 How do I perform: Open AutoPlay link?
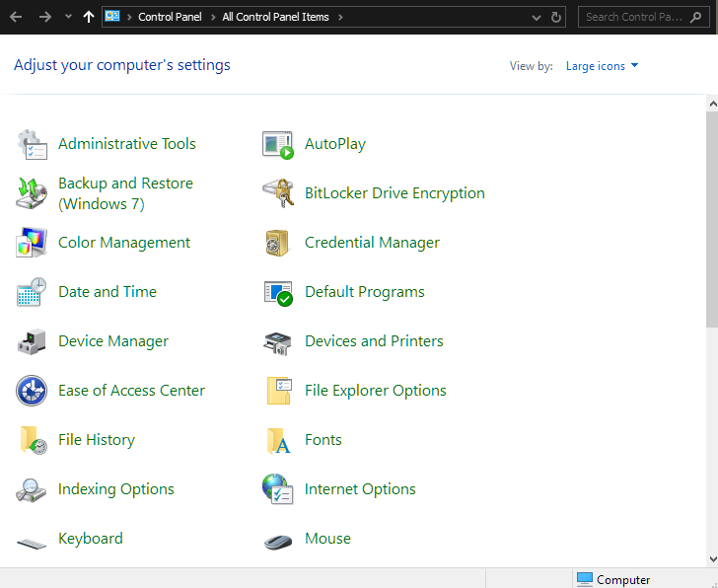coord(335,144)
